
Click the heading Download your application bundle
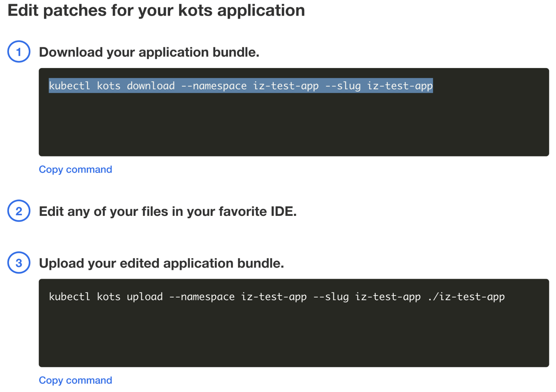pyautogui.click(x=150, y=52)
